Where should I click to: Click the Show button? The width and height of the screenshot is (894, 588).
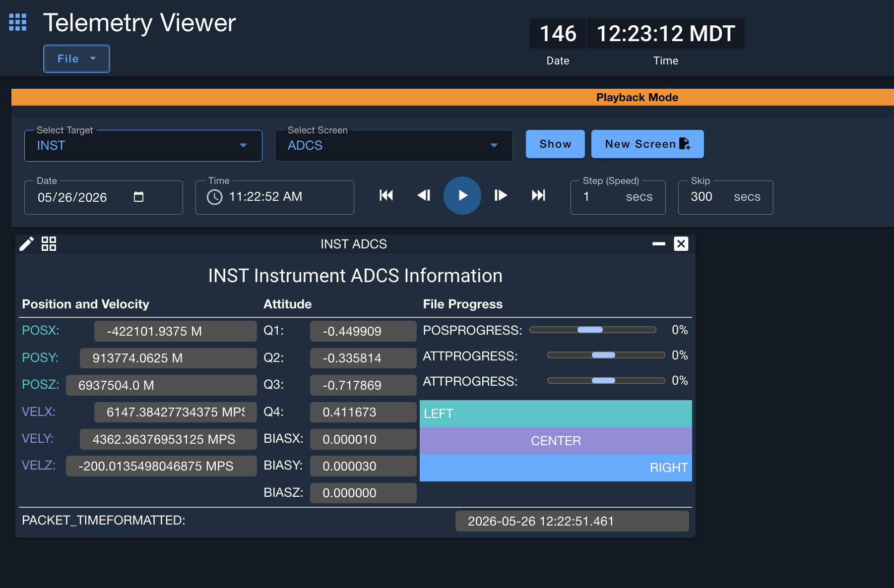[x=555, y=144]
